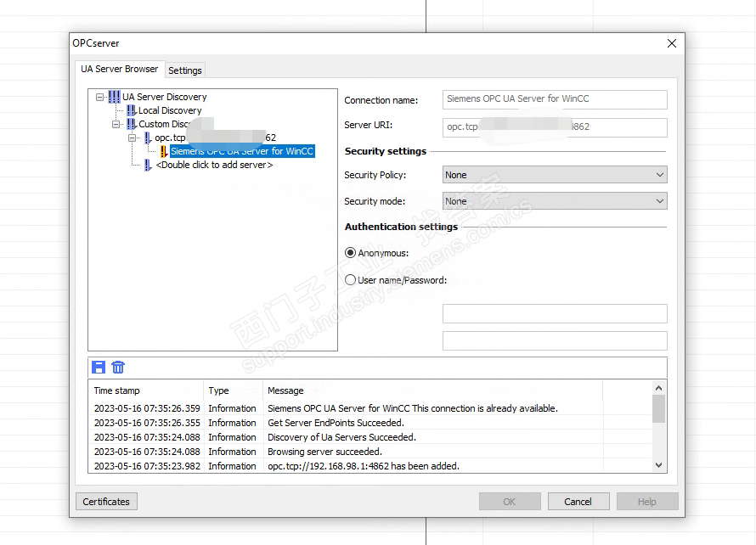756x545 pixels.
Task: Collapse the Custom Discovery tree node
Action: 116,124
